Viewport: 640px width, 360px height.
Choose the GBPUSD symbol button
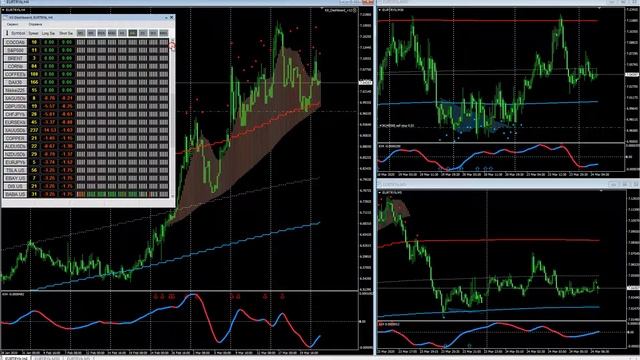point(16,106)
